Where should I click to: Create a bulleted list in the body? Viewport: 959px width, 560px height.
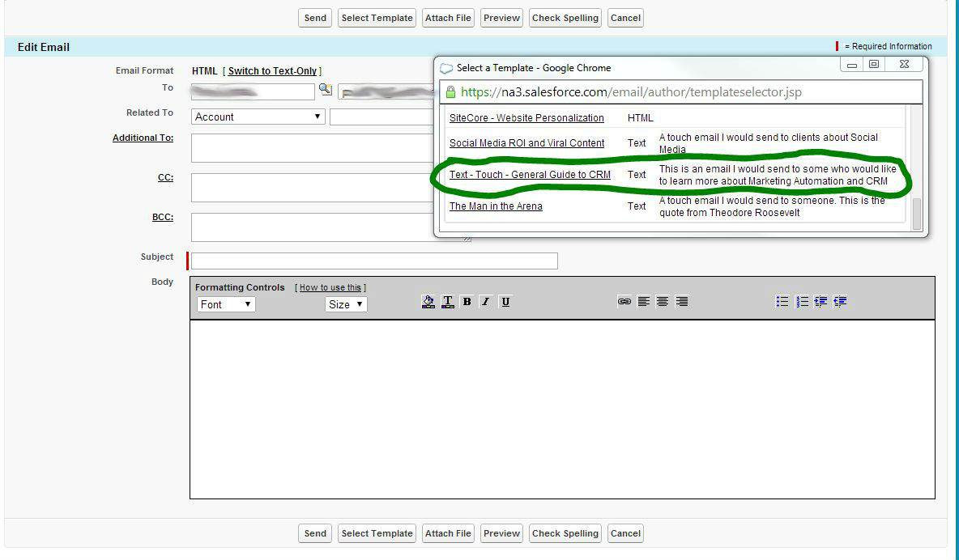782,302
